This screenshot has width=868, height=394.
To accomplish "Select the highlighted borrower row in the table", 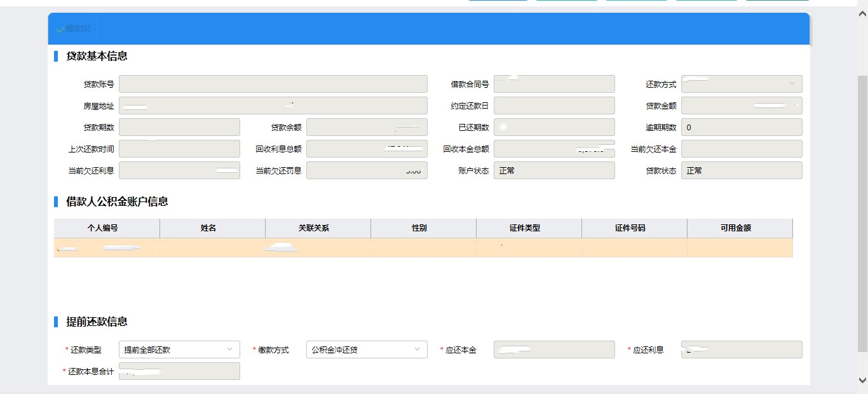I will click(x=423, y=247).
